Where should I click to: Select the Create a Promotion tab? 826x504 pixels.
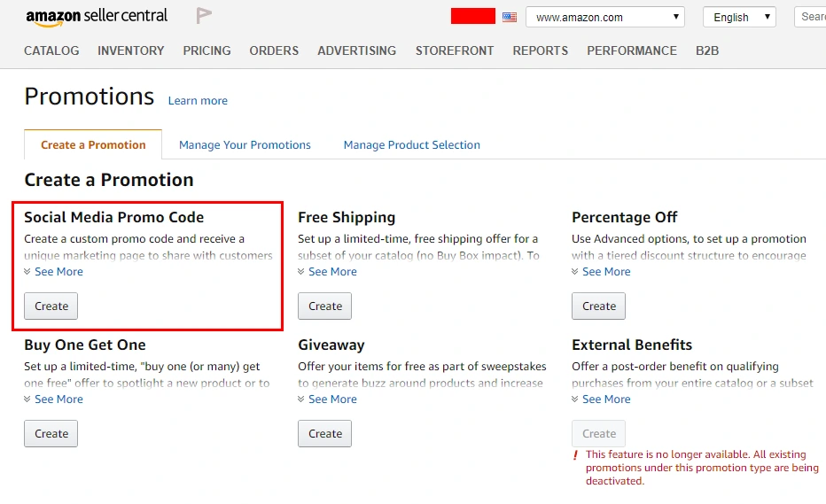click(93, 145)
